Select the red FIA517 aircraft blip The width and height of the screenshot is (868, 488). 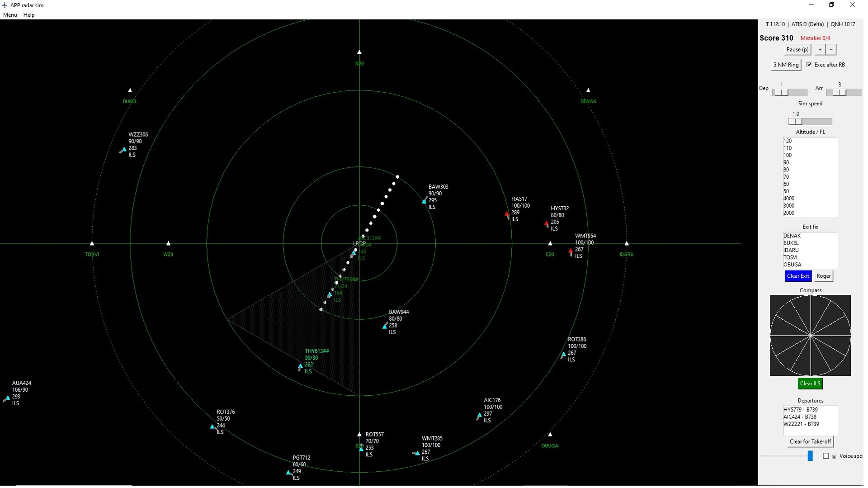tap(507, 214)
